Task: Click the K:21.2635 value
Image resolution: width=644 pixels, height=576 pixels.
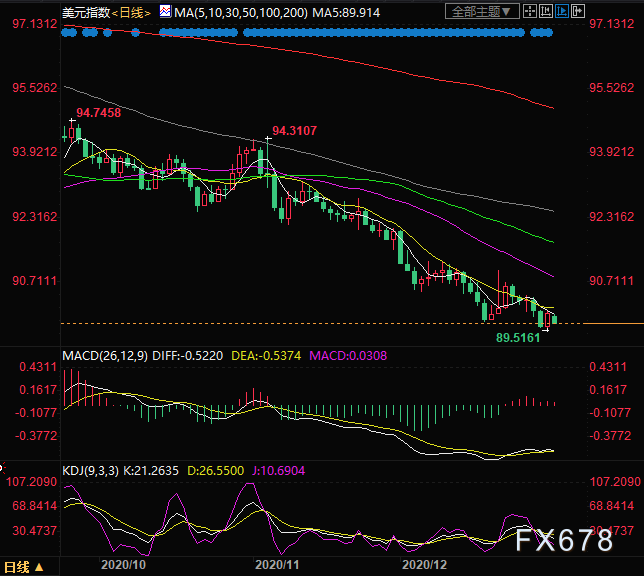Action: [151, 471]
